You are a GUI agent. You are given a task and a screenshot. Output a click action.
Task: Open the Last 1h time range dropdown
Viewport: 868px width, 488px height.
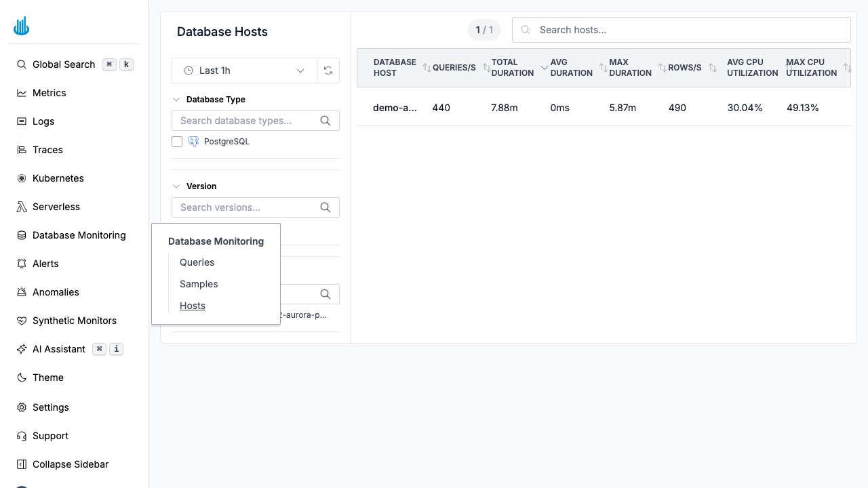click(244, 70)
